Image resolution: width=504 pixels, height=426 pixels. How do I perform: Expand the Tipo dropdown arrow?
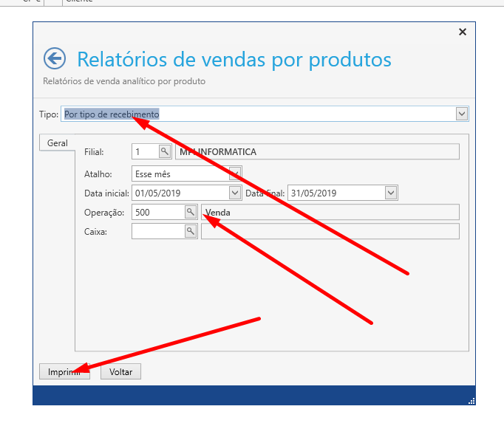tap(462, 114)
